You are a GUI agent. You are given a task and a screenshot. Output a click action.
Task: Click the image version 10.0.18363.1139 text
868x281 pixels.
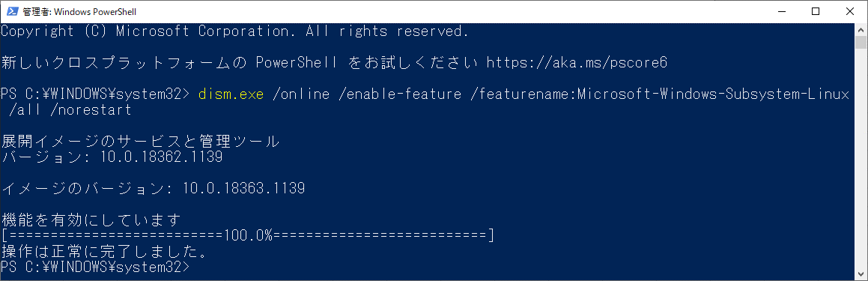243,188
